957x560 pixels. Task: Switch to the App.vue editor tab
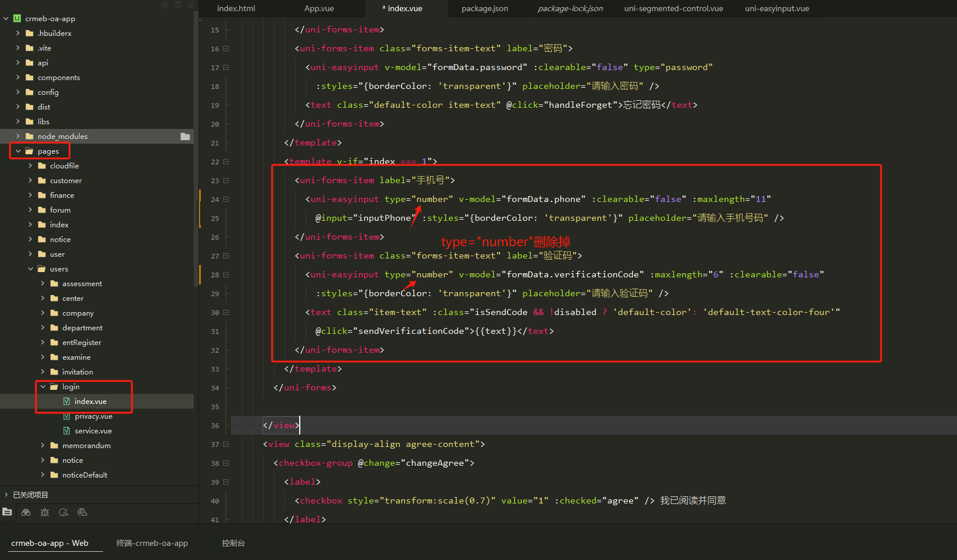coord(319,8)
